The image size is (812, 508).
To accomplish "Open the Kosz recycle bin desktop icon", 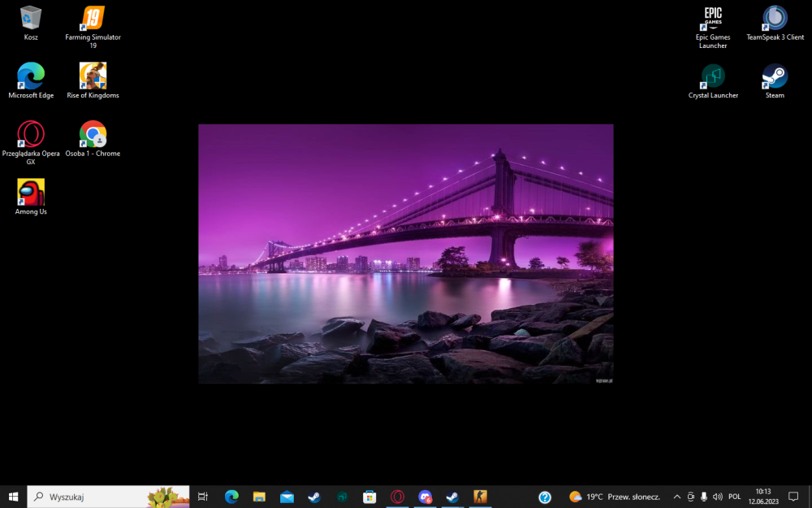I will (31, 24).
